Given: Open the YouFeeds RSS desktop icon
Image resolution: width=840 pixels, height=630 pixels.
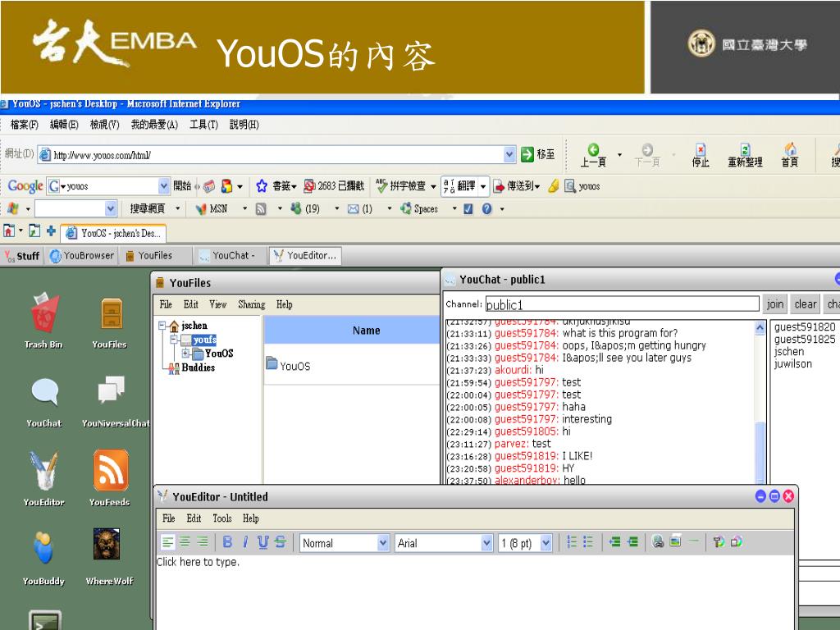Looking at the screenshot, I should click(111, 478).
